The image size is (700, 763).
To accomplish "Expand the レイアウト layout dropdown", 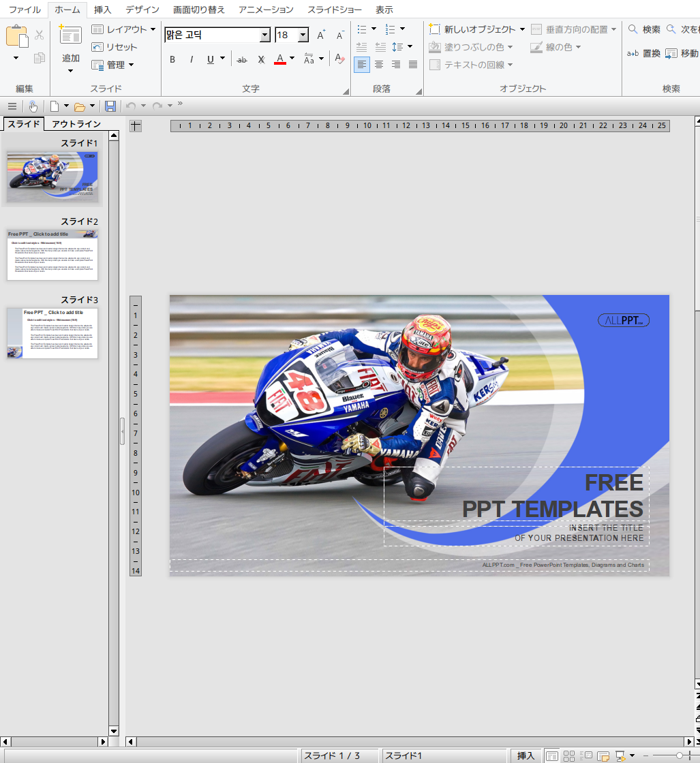I will click(153, 29).
